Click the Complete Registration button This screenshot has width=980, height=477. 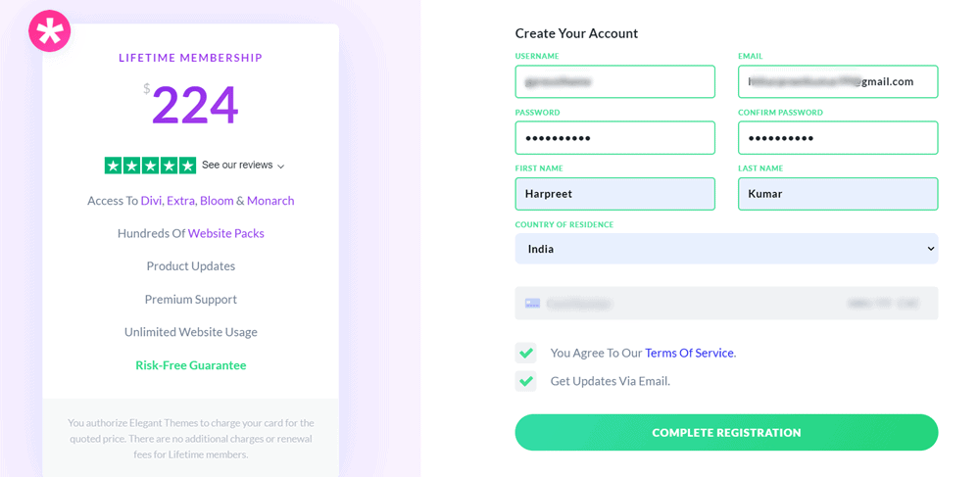(726, 433)
